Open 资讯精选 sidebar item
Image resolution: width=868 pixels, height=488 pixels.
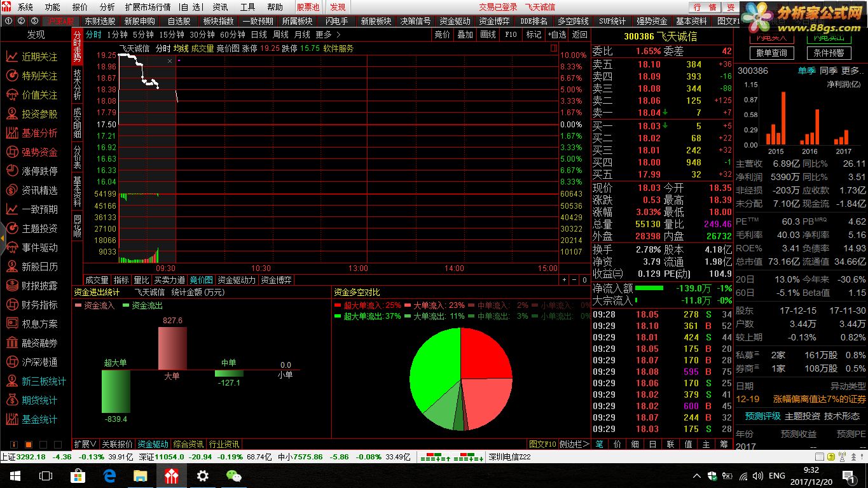(32, 190)
